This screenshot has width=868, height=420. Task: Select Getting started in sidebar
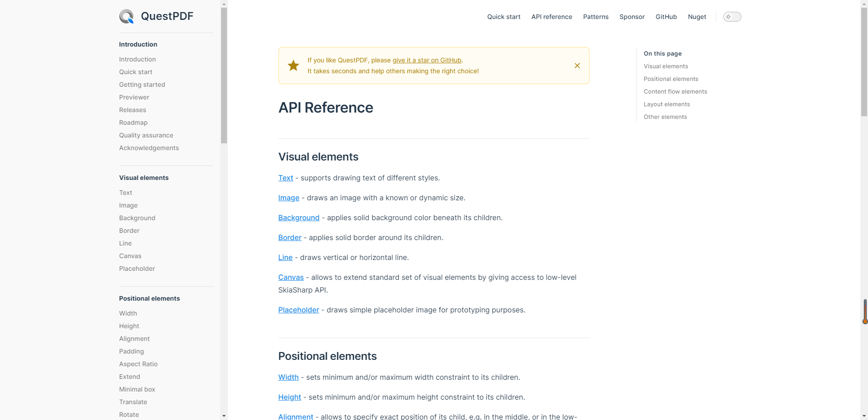(x=142, y=85)
